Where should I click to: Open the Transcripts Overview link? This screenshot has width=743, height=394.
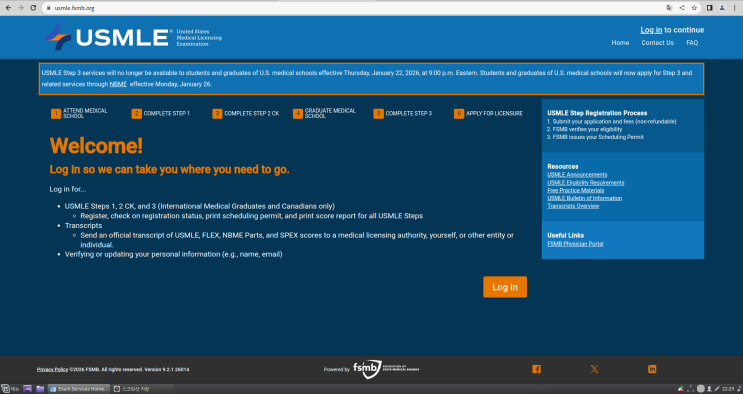(573, 206)
